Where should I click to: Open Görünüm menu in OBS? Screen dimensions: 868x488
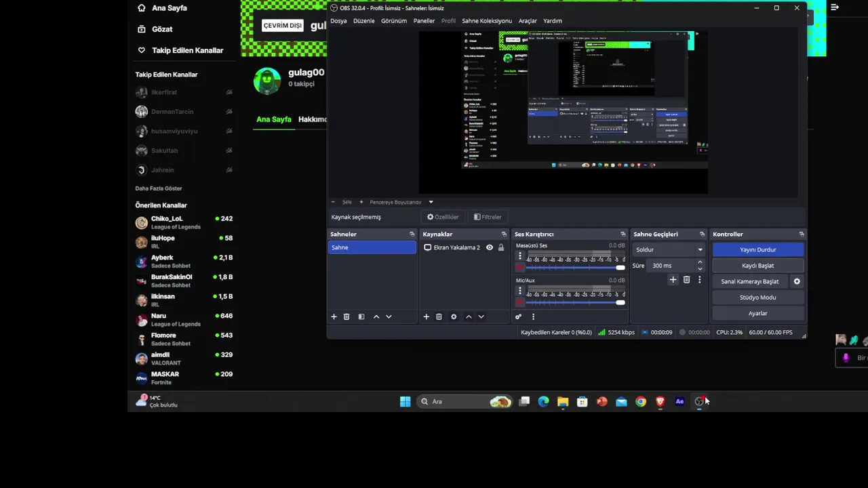pyautogui.click(x=394, y=21)
